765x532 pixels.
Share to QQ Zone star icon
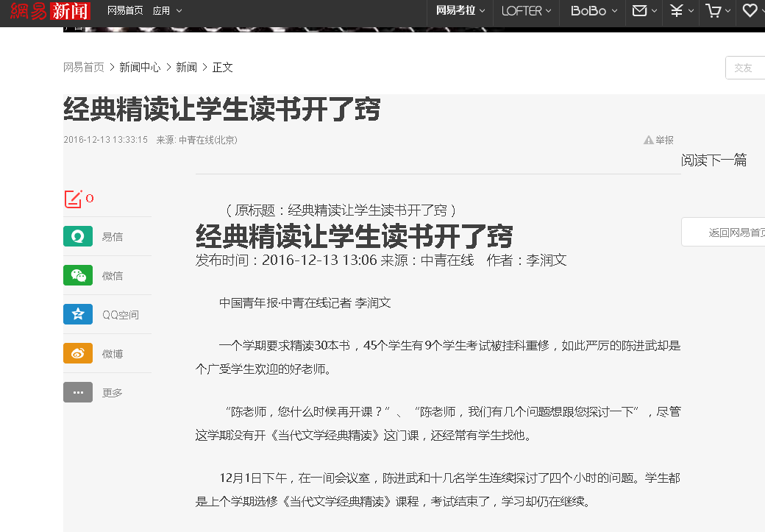(78, 314)
